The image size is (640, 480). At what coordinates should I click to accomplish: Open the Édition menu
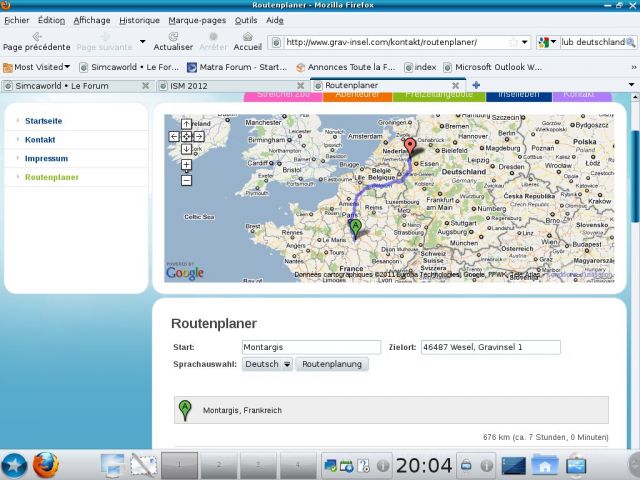[x=51, y=20]
